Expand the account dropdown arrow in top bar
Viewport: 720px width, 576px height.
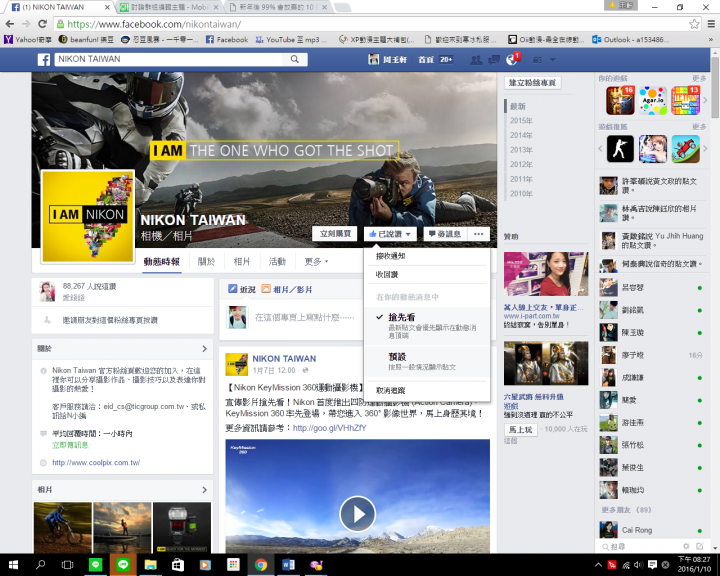(x=553, y=60)
